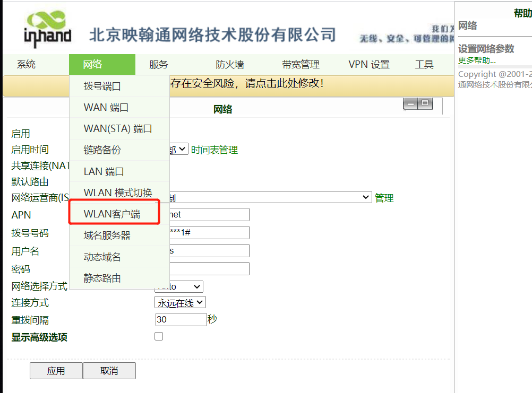The height and width of the screenshot is (393, 532).
Task: Click the InHand logo
Action: point(47,30)
